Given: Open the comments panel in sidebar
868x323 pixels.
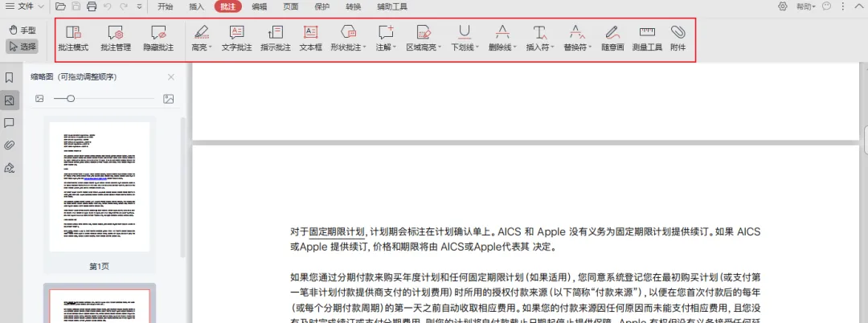Looking at the screenshot, I should [9, 123].
